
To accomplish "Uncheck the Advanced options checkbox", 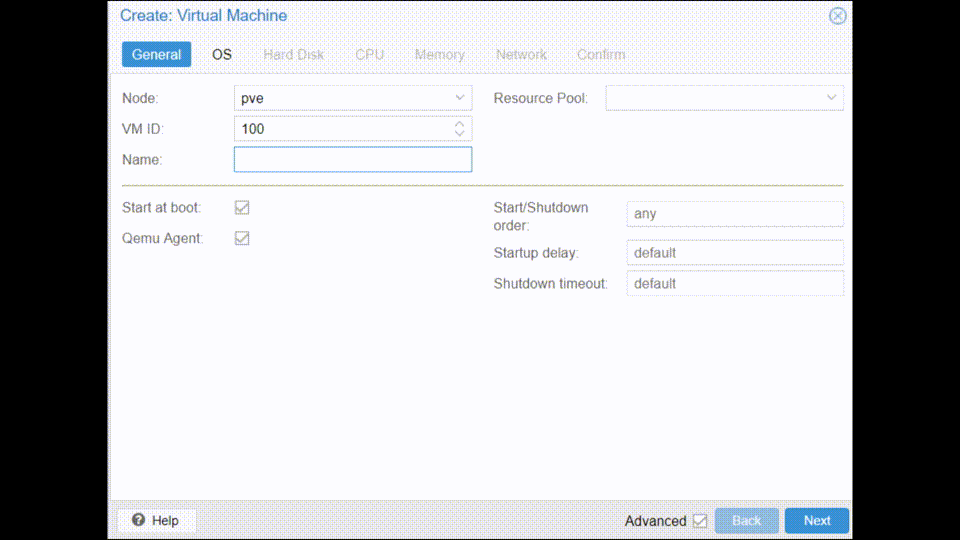I will point(700,521).
